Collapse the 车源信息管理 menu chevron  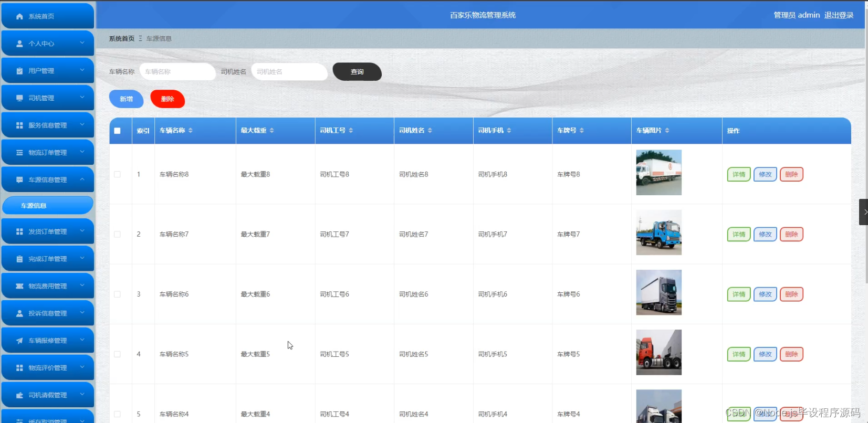point(82,179)
